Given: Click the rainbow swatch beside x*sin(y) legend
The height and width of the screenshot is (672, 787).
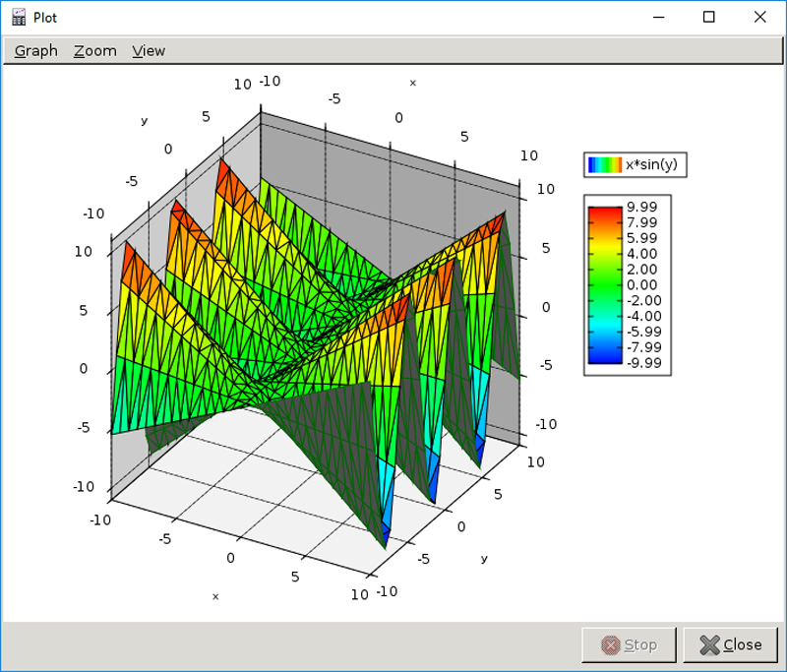Looking at the screenshot, I should coord(605,165).
